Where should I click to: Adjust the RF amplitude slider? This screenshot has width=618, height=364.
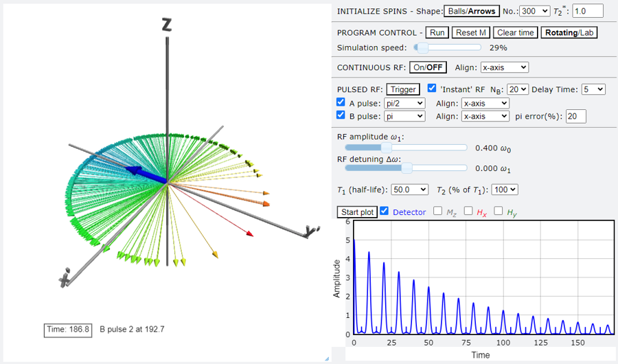386,148
